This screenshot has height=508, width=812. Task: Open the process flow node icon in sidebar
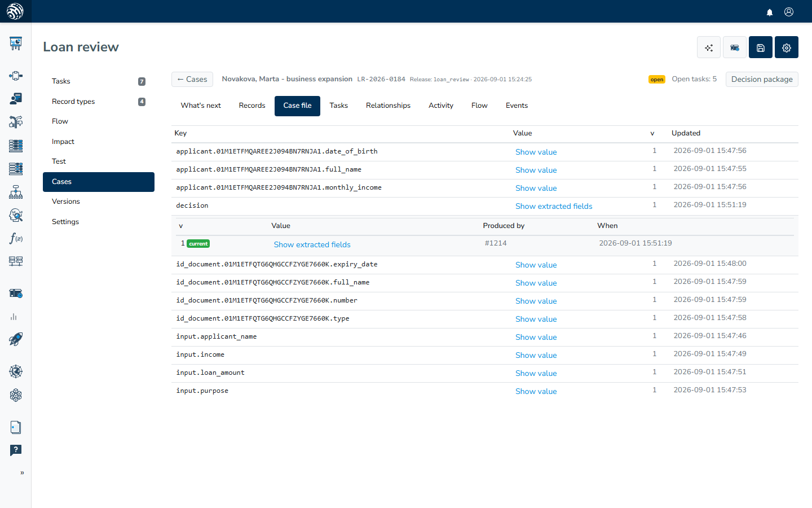(x=16, y=76)
